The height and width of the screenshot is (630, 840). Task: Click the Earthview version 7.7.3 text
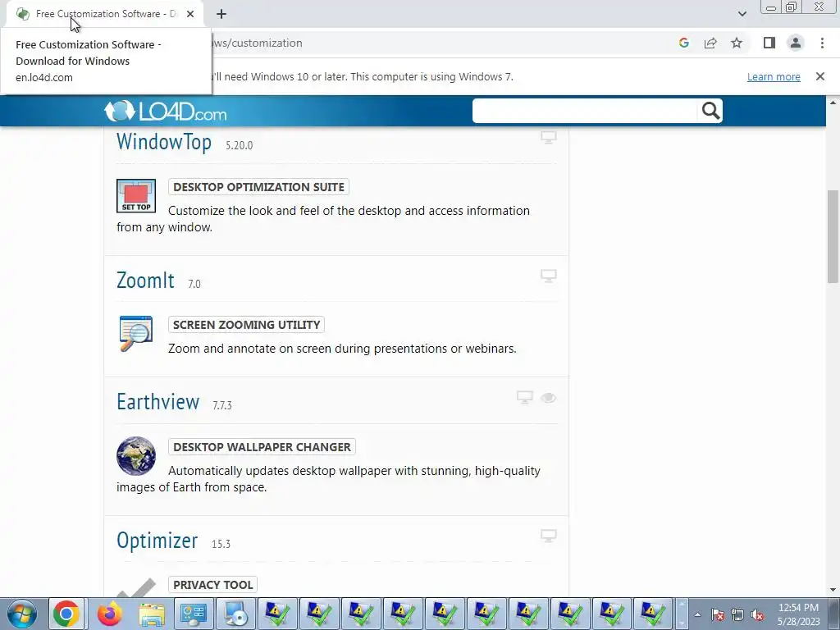click(221, 405)
